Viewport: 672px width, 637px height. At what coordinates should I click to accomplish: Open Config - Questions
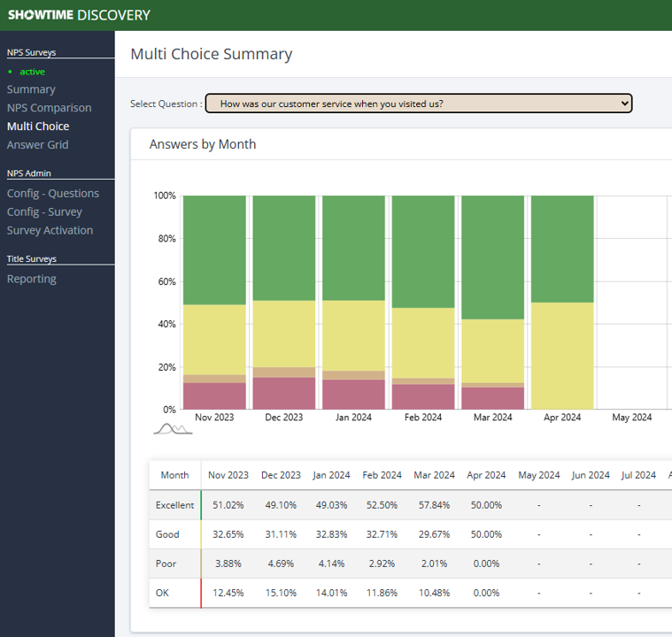53,194
